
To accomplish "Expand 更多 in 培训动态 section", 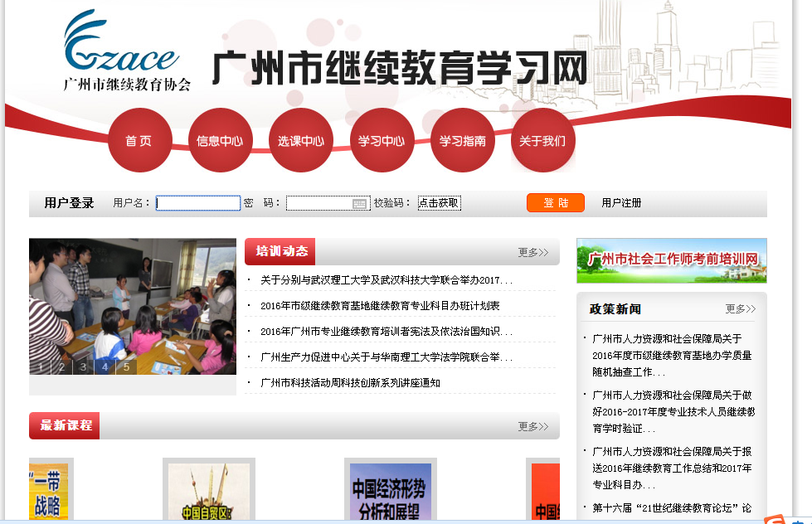I will pos(532,252).
